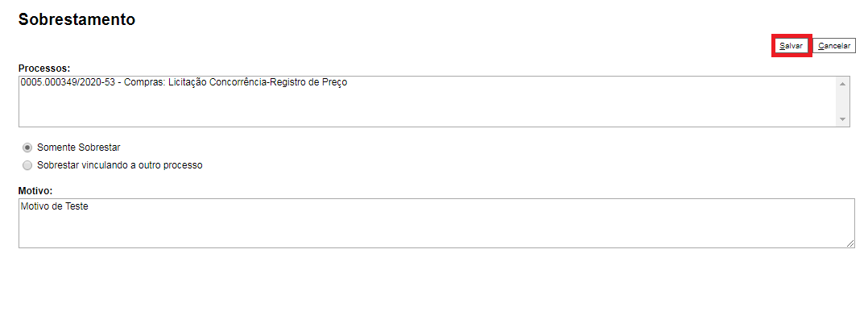Click the resize grip of Motivo textarea

pos(849,243)
